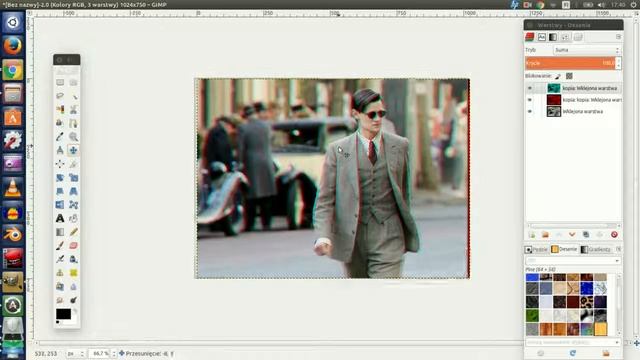Select the Rectangle Select tool
The width and height of the screenshot is (640, 360).
click(60, 82)
